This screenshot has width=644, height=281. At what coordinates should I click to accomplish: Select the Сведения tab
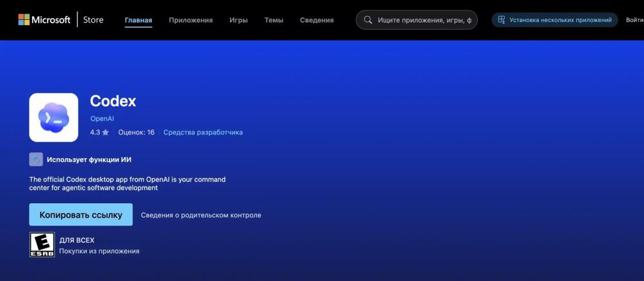point(317,20)
